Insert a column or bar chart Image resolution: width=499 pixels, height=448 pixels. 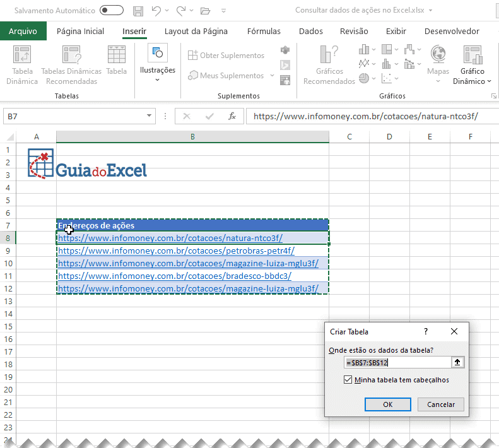(x=367, y=49)
